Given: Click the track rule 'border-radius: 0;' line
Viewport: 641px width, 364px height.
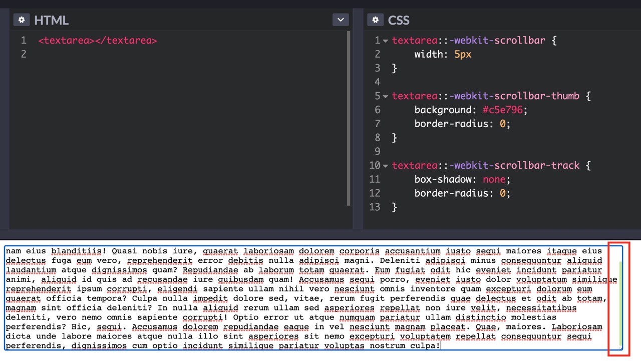Looking at the screenshot, I should 462,193.
